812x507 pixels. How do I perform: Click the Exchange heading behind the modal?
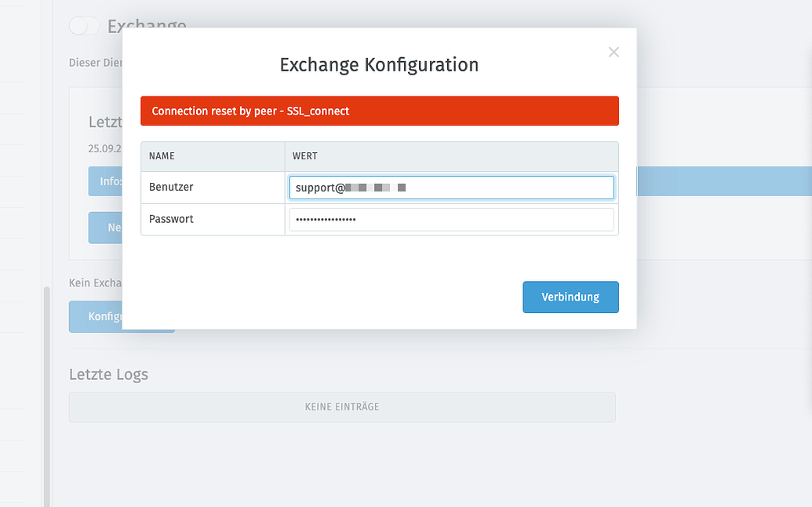147,26
